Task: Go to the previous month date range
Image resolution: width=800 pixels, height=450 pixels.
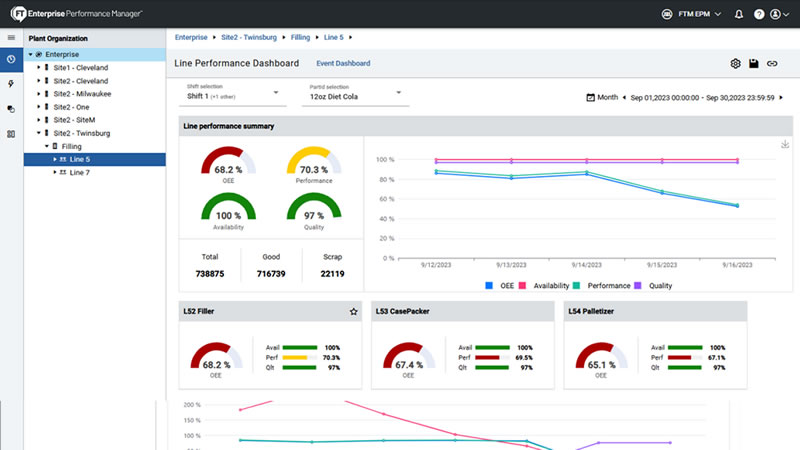Action: [625, 98]
